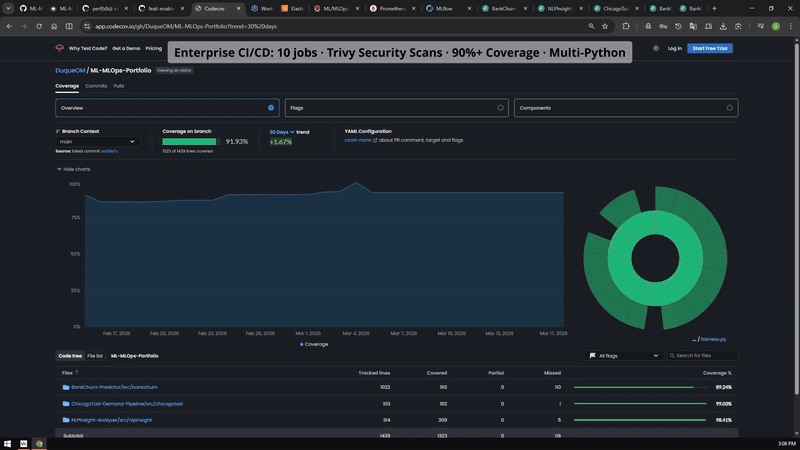
Task: Open the Pricing link
Action: pos(154,48)
